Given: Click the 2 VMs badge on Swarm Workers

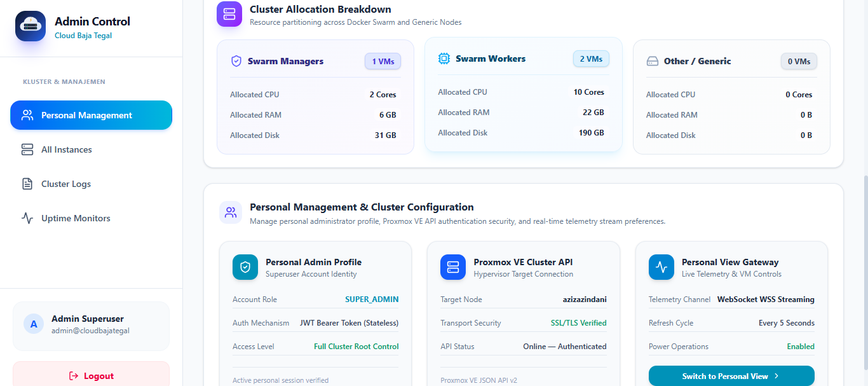Looking at the screenshot, I should pyautogui.click(x=591, y=59).
